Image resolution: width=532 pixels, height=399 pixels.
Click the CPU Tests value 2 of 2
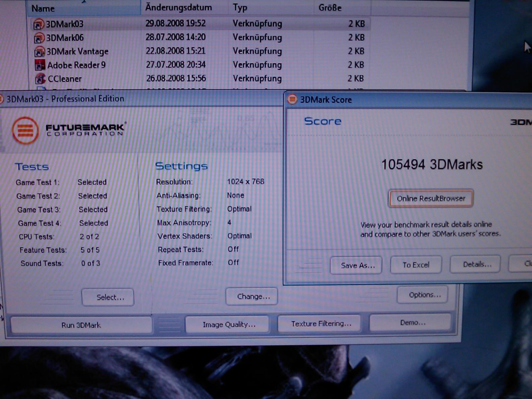point(89,237)
